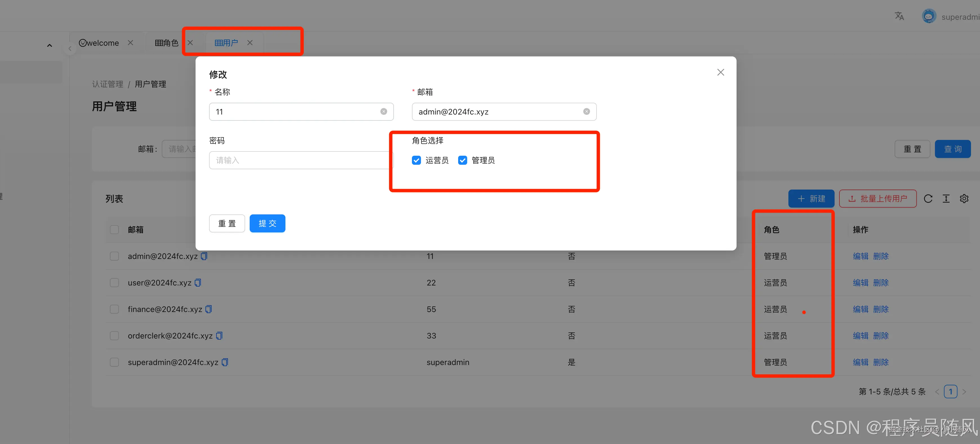The image size is (980, 444).
Task: Uncheck the 运营员 role checkbox
Action: [416, 160]
